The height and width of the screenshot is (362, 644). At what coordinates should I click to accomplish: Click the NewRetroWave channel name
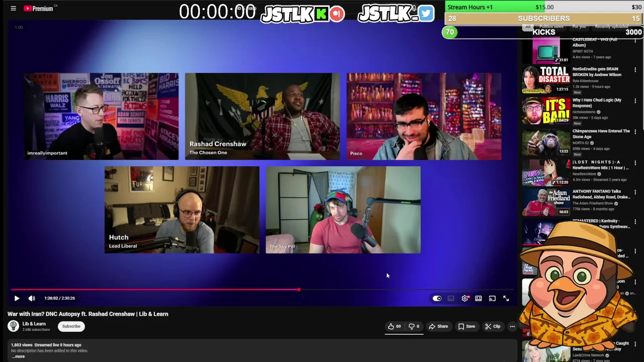[x=585, y=173]
